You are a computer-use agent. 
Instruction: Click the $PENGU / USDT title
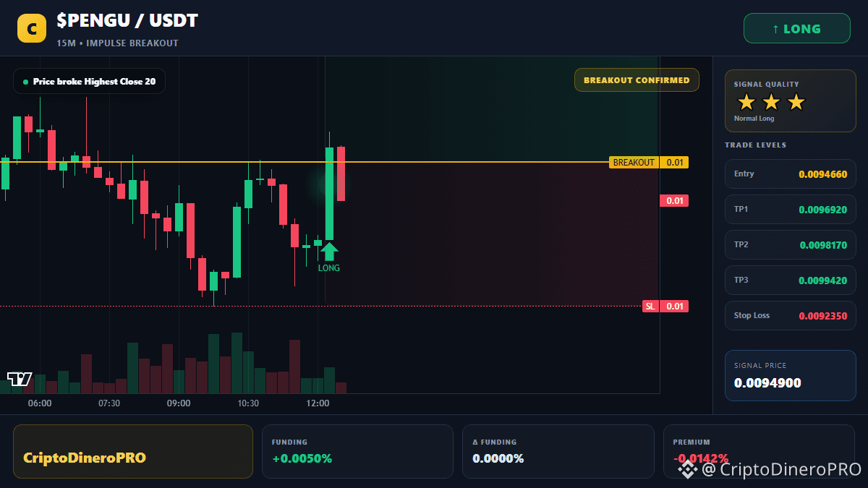click(127, 21)
